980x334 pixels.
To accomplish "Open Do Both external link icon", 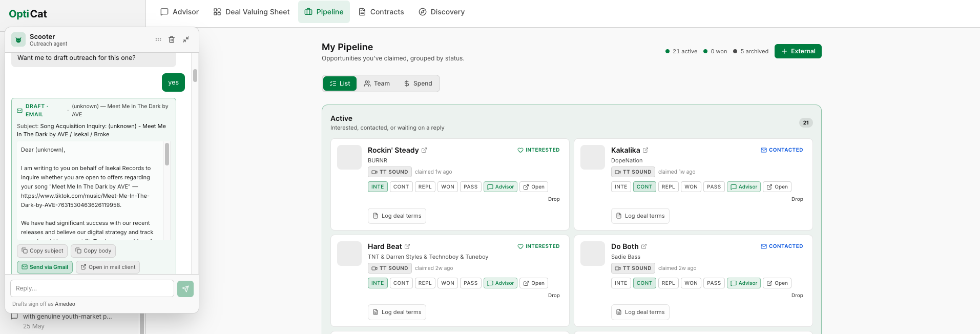I will pos(644,246).
